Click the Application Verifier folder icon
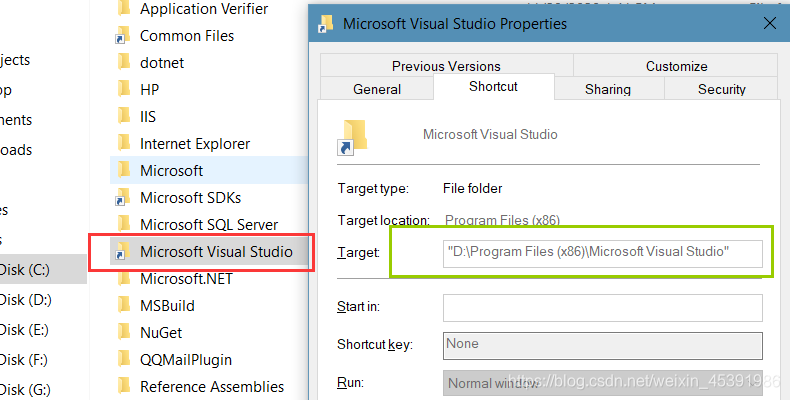The width and height of the screenshot is (790, 400). (123, 8)
